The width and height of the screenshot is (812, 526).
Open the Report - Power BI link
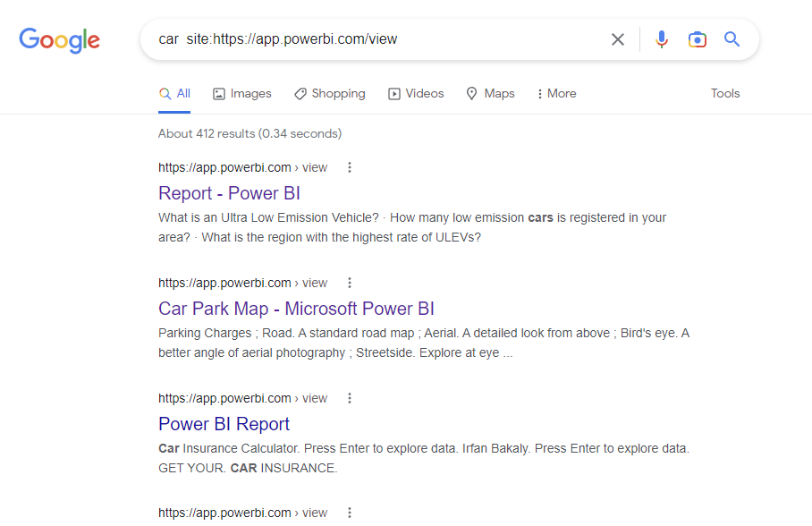point(229,193)
